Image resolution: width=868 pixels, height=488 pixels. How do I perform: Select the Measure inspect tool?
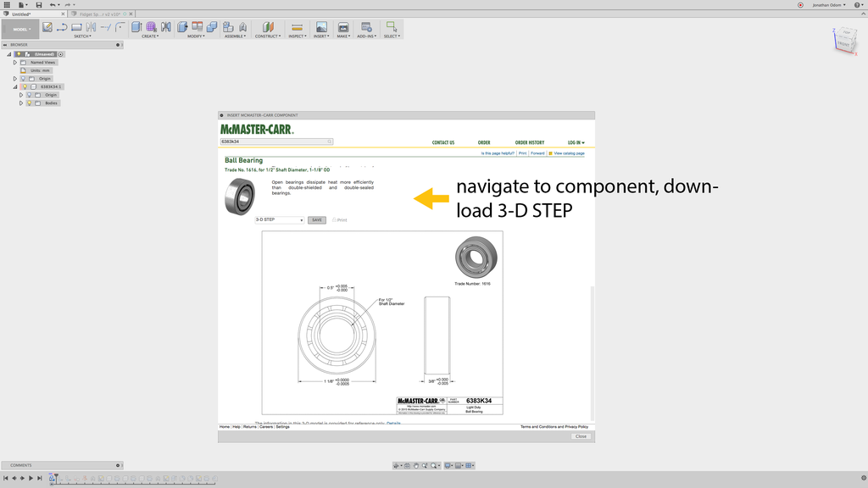pyautogui.click(x=297, y=26)
